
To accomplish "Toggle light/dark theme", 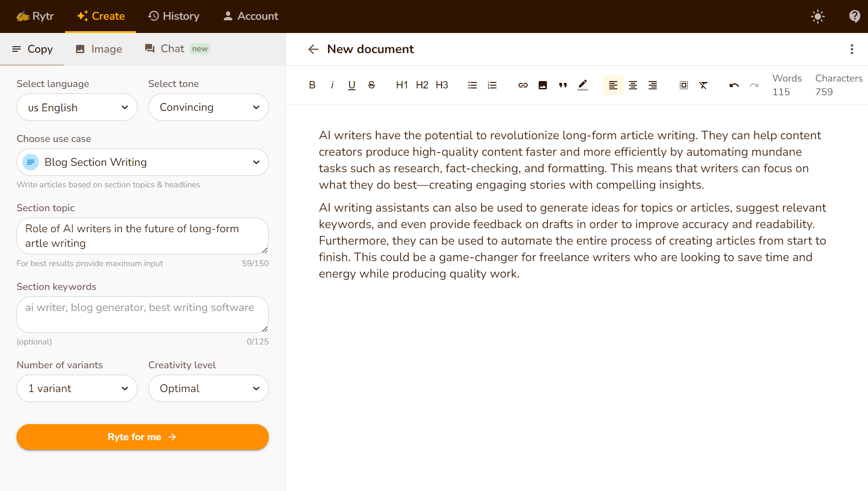I will pyautogui.click(x=818, y=16).
